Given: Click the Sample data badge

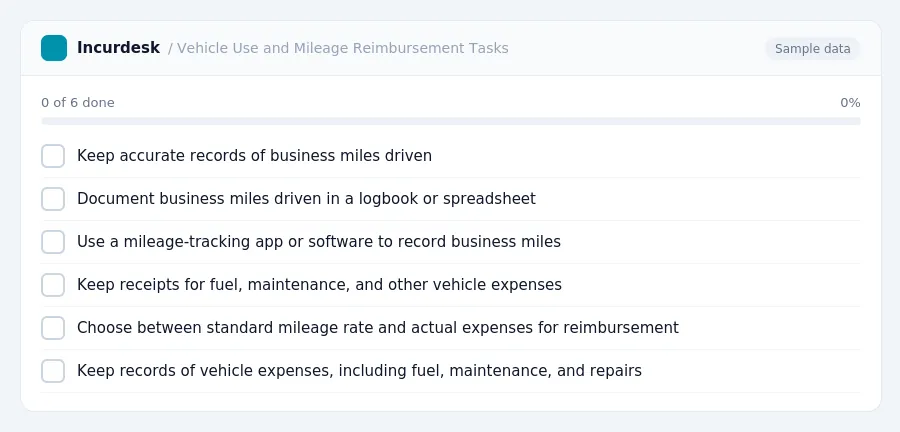Looking at the screenshot, I should pyautogui.click(x=812, y=49).
